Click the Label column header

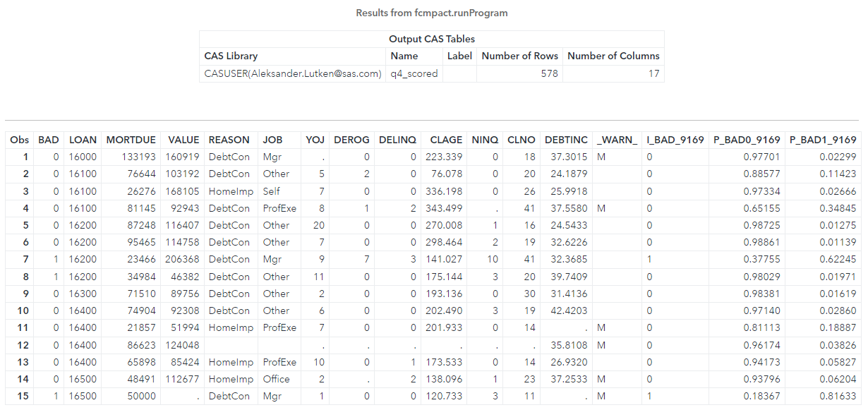coord(459,56)
